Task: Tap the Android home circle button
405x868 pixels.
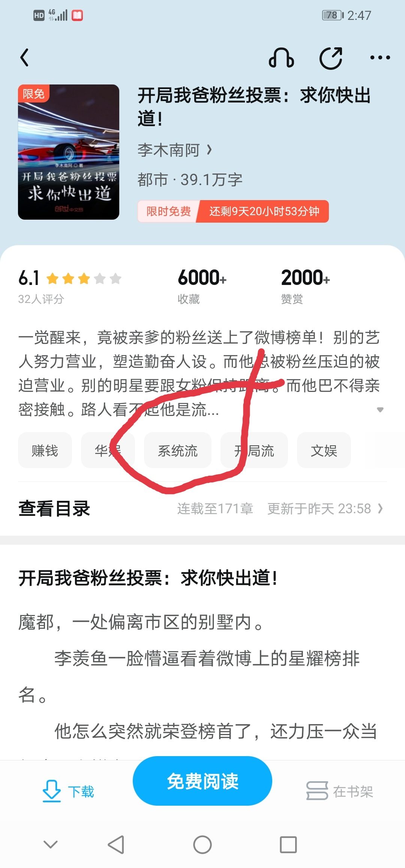Action: (x=202, y=845)
